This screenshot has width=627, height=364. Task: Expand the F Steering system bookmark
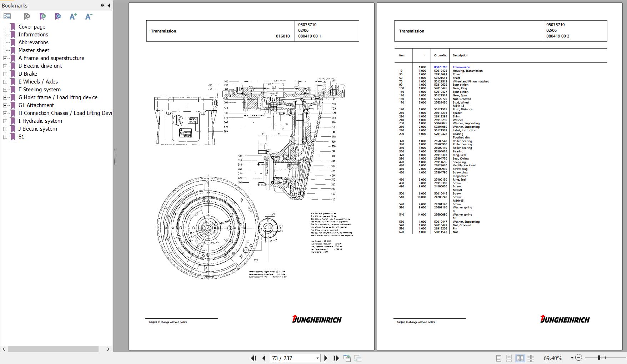coord(5,90)
